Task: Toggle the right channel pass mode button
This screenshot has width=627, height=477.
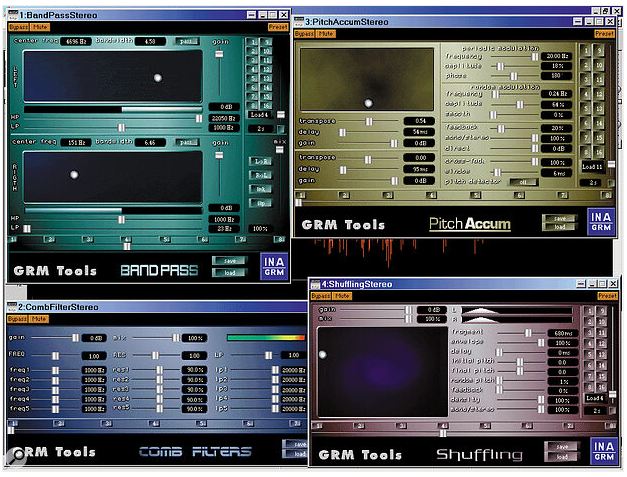Action: tap(187, 142)
